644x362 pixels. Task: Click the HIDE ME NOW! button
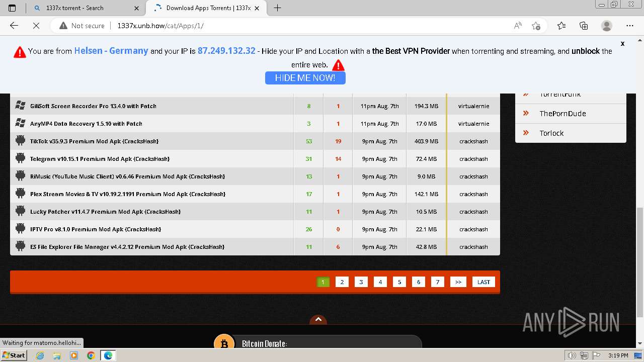click(x=305, y=78)
